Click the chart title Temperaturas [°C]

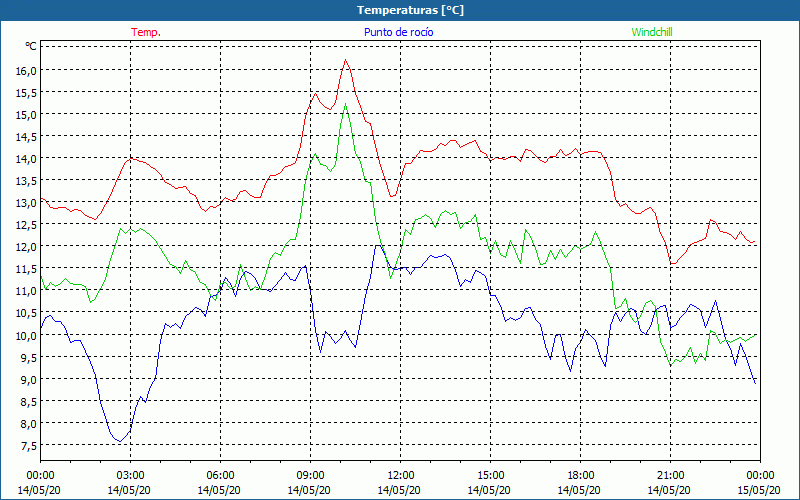pyautogui.click(x=410, y=10)
